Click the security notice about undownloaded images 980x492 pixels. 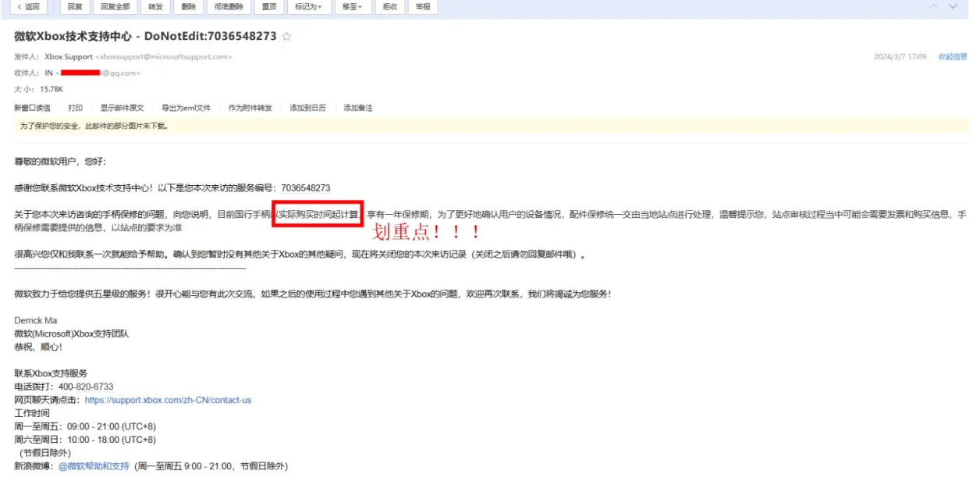[94, 126]
